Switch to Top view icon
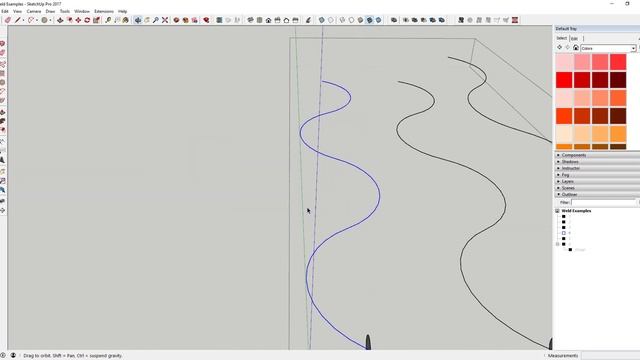The image size is (640, 360). pyautogui.click(x=259, y=20)
